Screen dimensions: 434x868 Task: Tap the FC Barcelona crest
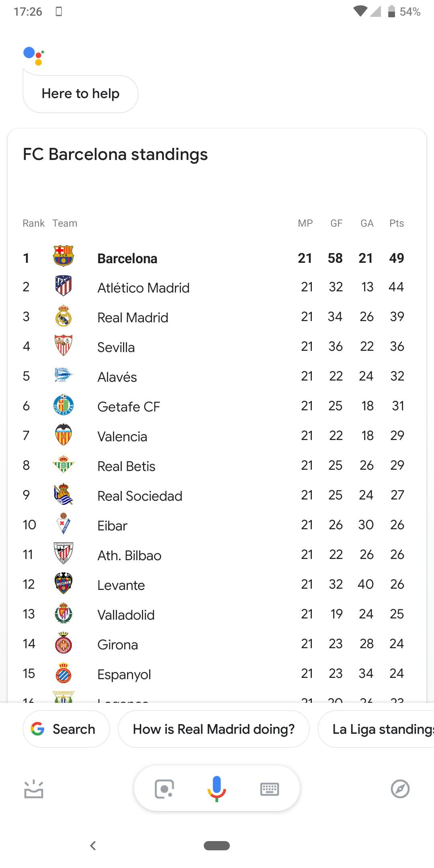pyautogui.click(x=63, y=256)
